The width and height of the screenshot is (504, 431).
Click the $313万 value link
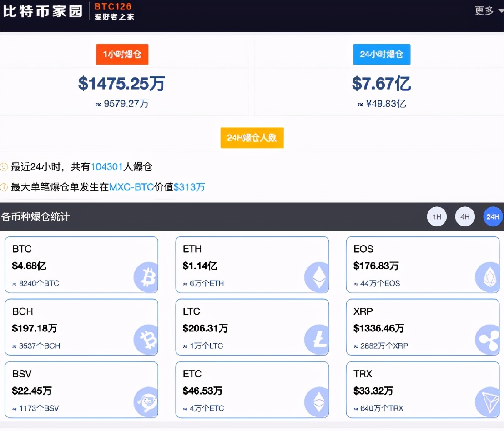(x=189, y=187)
